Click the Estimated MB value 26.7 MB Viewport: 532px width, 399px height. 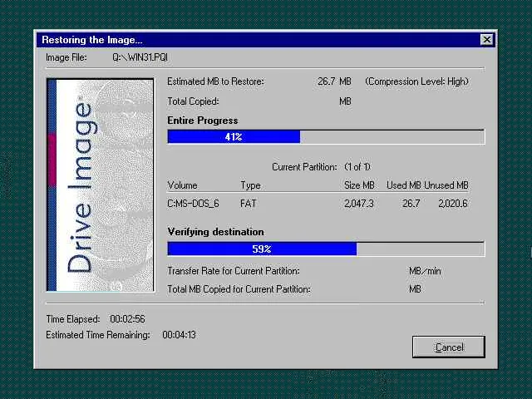click(x=334, y=81)
